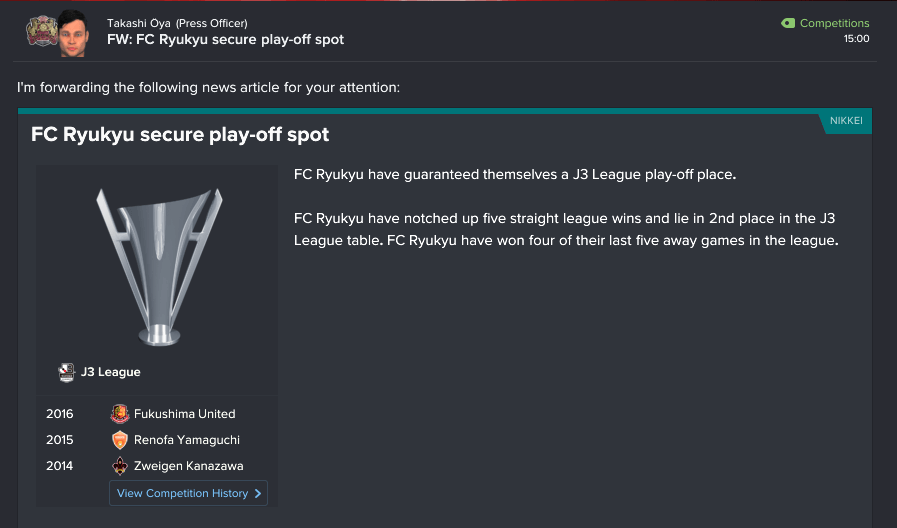Click the Competitions category label
This screenshot has width=897, height=528.
(834, 23)
